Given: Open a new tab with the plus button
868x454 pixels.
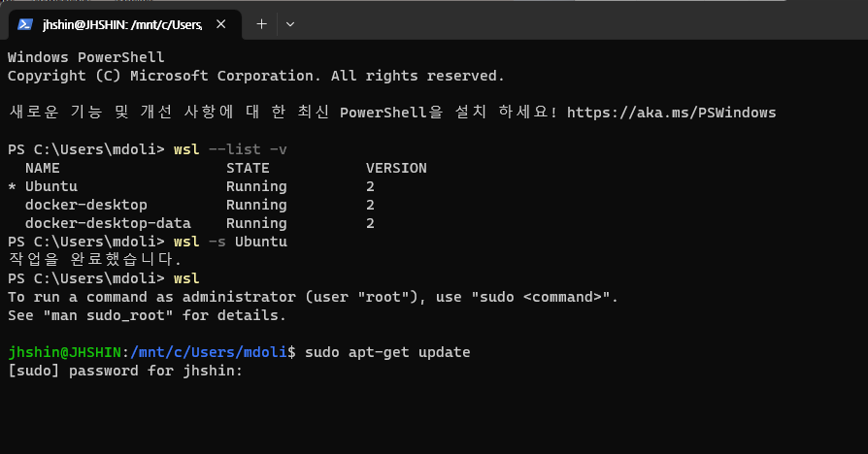Looking at the screenshot, I should pos(262,24).
